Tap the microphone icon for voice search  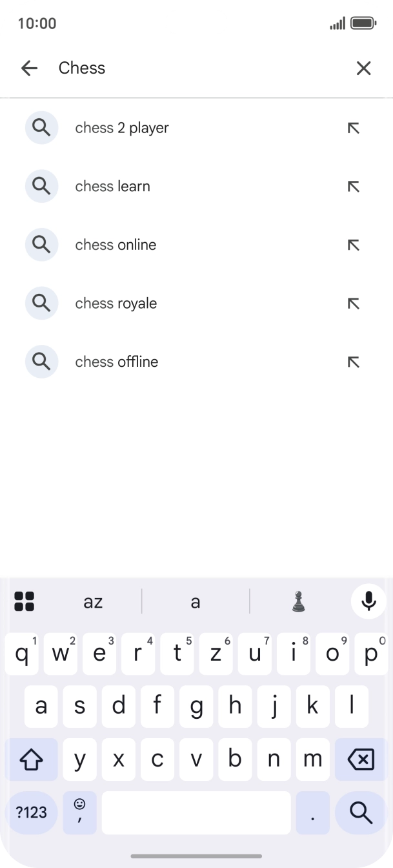pyautogui.click(x=368, y=601)
